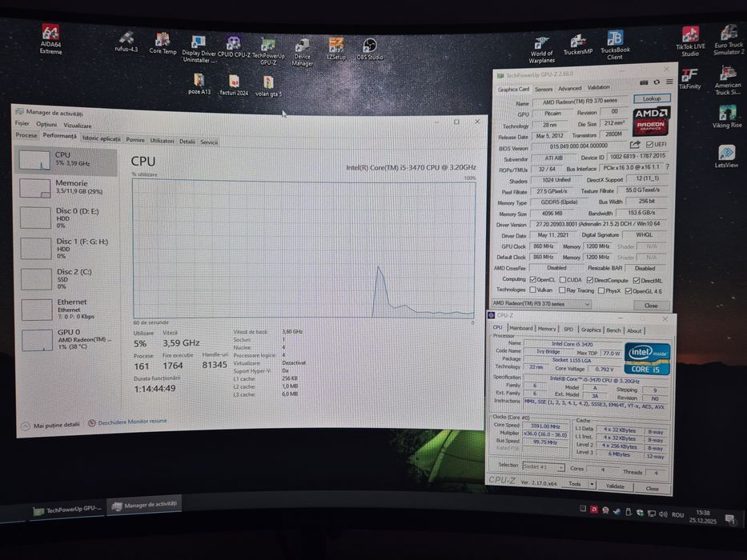Viewport: 747px width, 560px height.
Task: Open the poze A13 folder
Action: [x=199, y=84]
